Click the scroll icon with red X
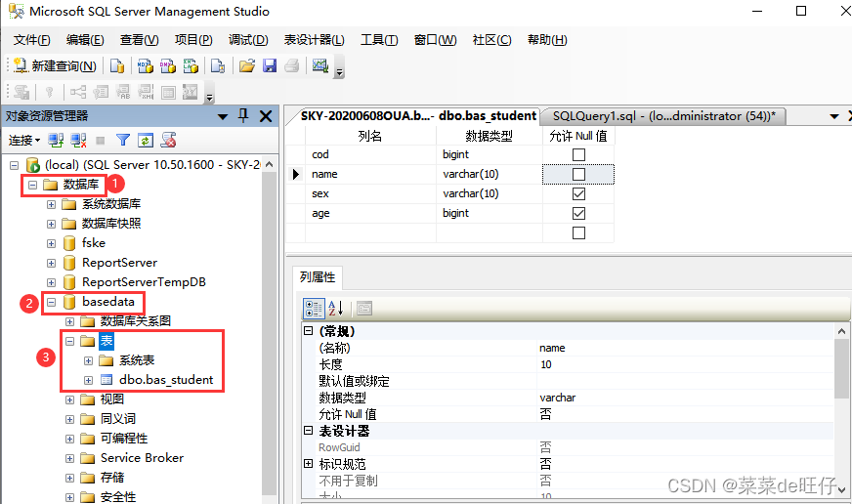The height and width of the screenshot is (504, 852). tap(168, 140)
